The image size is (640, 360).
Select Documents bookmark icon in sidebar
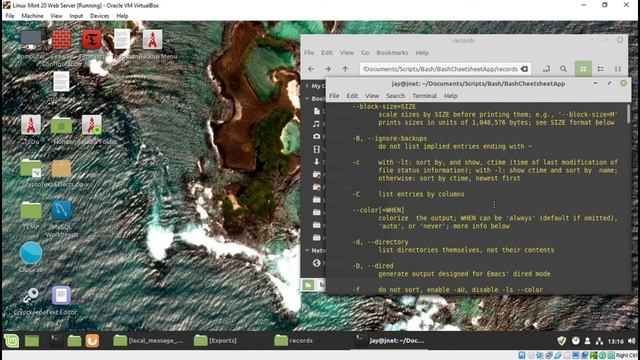[317, 111]
